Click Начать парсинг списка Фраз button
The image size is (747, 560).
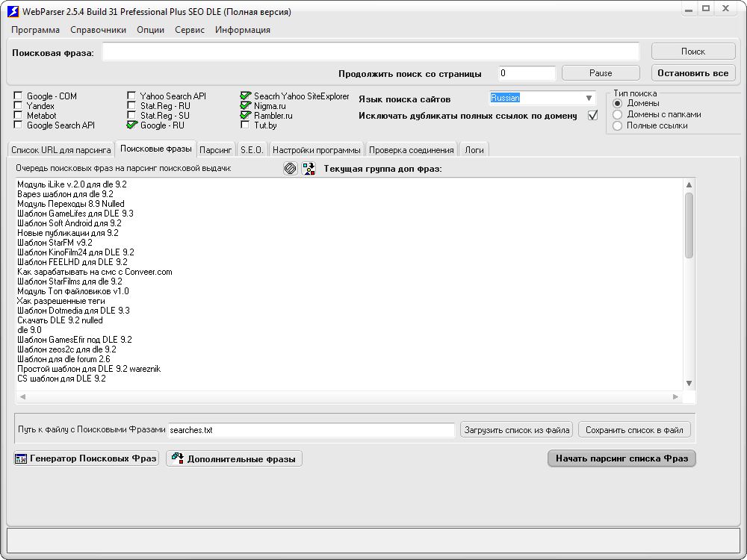(x=622, y=458)
